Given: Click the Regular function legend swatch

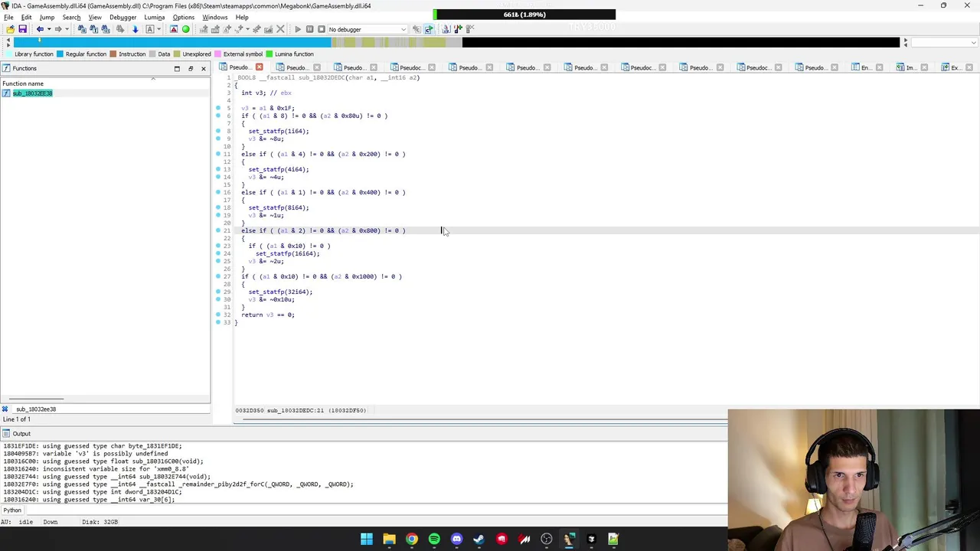Looking at the screenshot, I should [x=60, y=54].
